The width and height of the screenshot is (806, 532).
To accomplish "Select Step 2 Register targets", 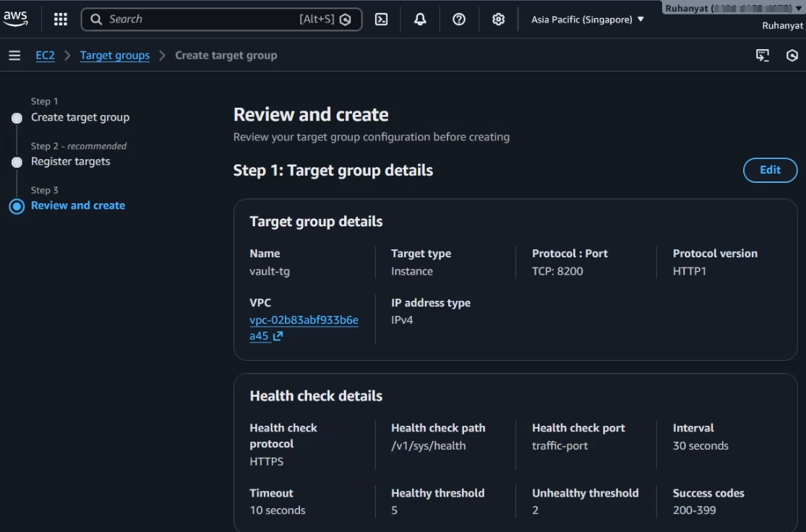I will click(x=71, y=161).
